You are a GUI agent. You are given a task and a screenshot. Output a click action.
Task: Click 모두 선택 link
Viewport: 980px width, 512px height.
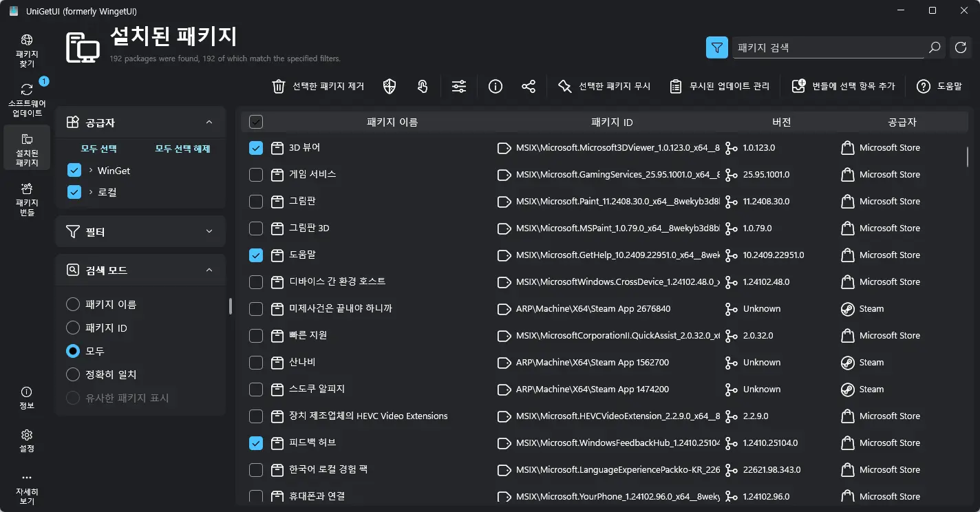pyautogui.click(x=98, y=149)
